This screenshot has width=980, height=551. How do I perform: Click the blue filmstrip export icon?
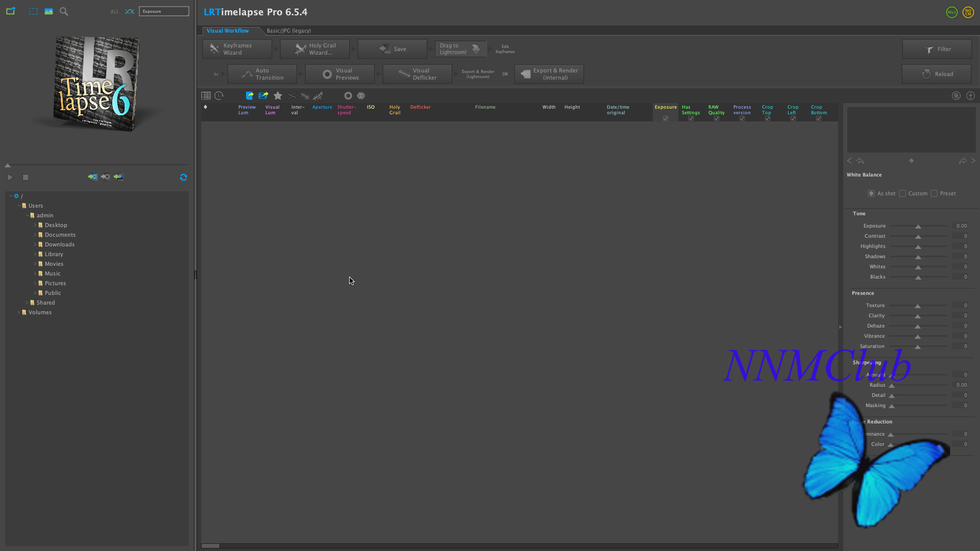(x=263, y=95)
